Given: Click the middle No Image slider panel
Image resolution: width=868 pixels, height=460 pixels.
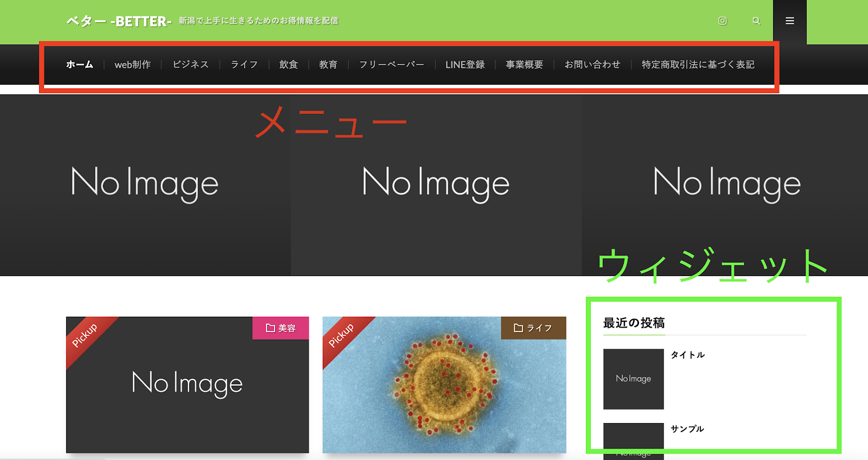Looking at the screenshot, I should pos(436,185).
